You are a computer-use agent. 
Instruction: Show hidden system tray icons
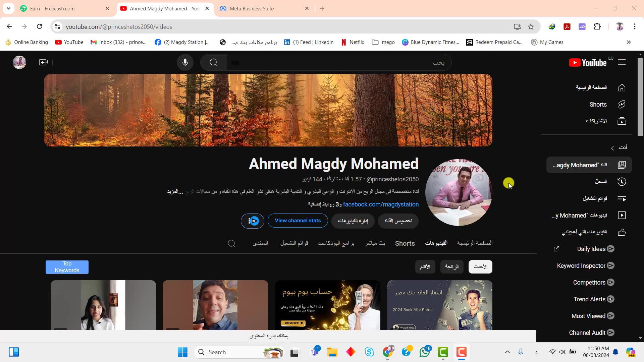507,352
